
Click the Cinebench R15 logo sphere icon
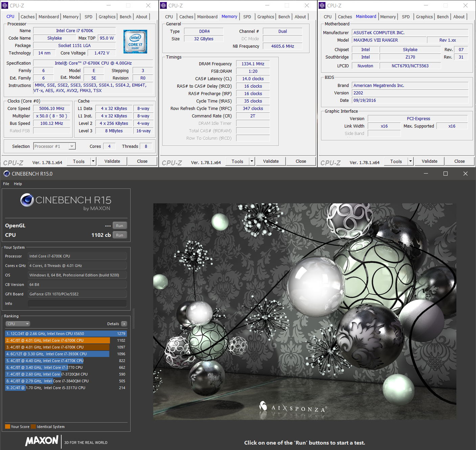pos(27,200)
